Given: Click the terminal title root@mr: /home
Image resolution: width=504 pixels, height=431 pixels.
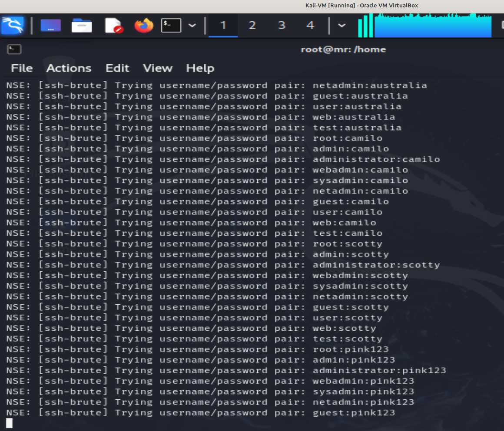Looking at the screenshot, I should [x=343, y=49].
